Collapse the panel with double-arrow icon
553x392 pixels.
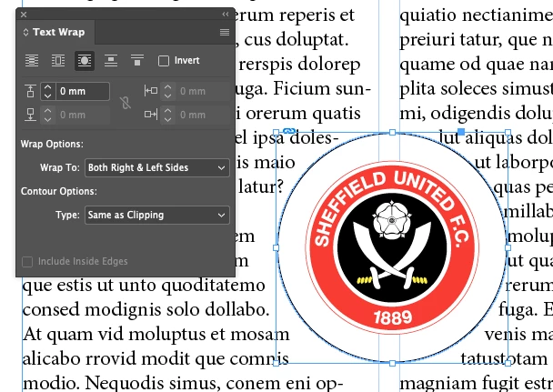[x=226, y=15]
